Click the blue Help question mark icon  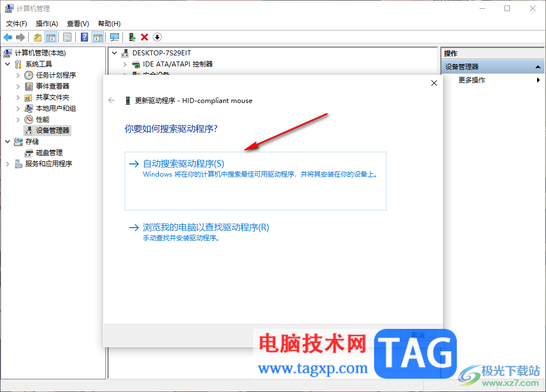84,37
